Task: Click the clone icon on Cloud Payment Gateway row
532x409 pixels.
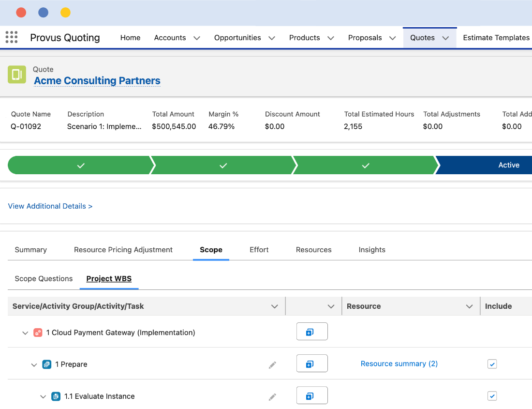Action: [311, 331]
